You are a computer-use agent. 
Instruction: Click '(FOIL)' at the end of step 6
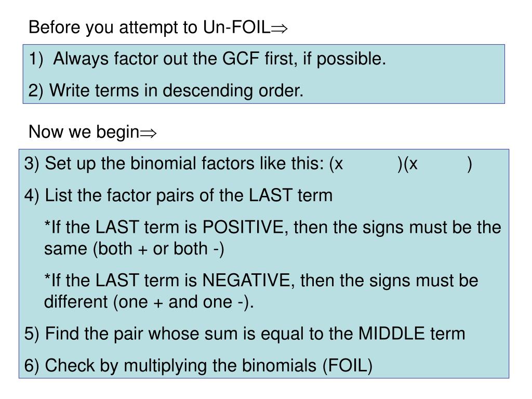[x=348, y=366]
